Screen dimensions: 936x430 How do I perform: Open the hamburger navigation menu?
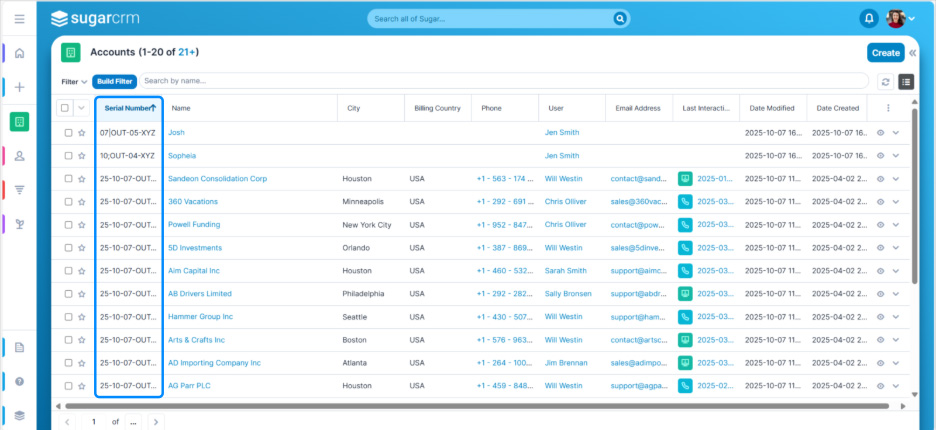pyautogui.click(x=19, y=19)
